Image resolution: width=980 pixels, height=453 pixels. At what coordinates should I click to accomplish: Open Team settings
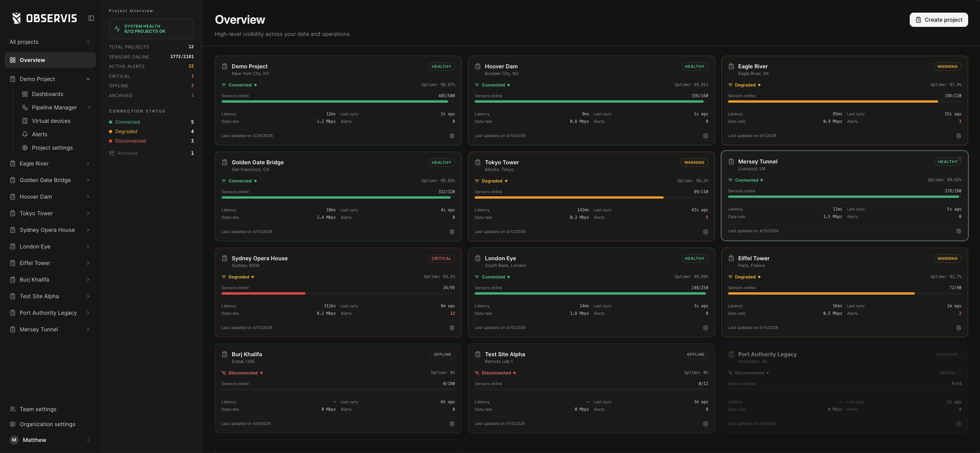[x=50, y=409]
